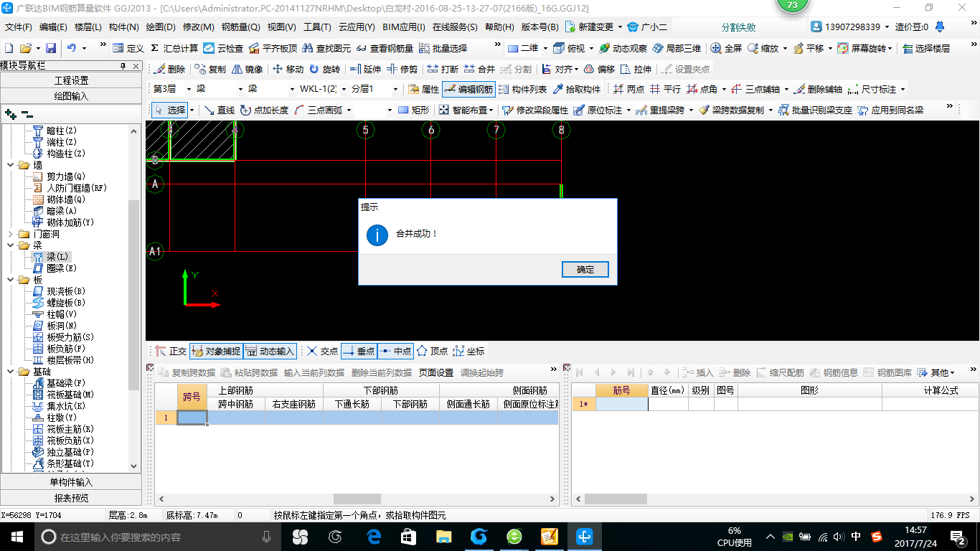The image size is (980, 551).
Task: Click 镜像 mirror tool
Action: (x=247, y=69)
